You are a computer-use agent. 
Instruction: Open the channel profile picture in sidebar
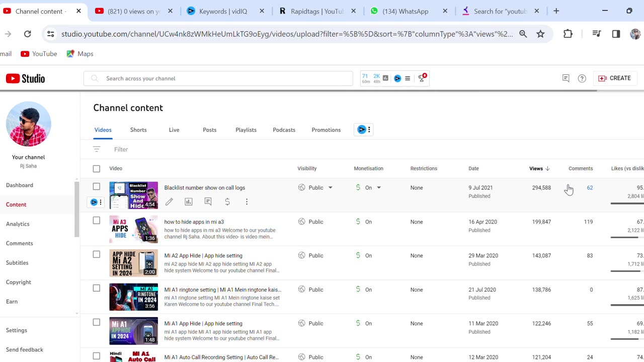coord(28,124)
